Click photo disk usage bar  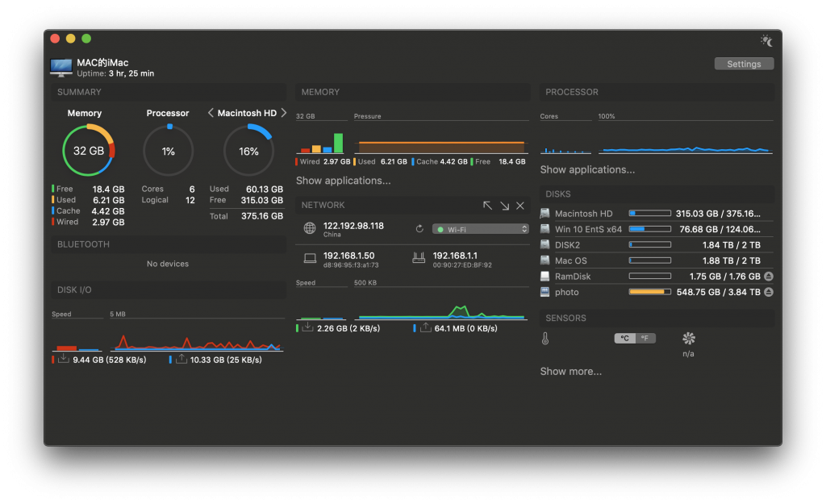(649, 292)
